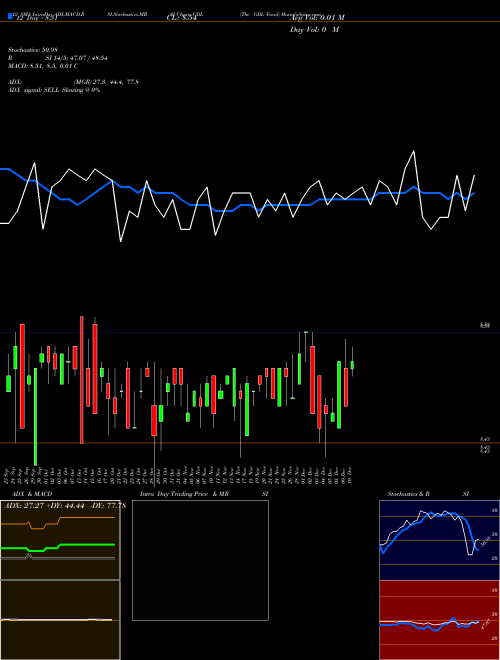The image size is (500, 660).
Task: Click the 'ADX & MACD' panel title
Action: point(32,494)
